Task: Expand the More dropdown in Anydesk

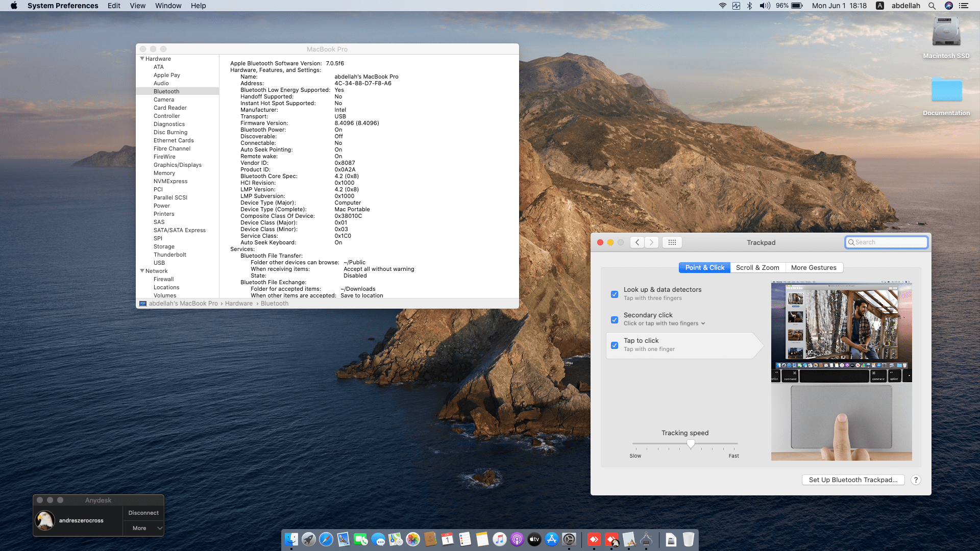Action: click(143, 529)
